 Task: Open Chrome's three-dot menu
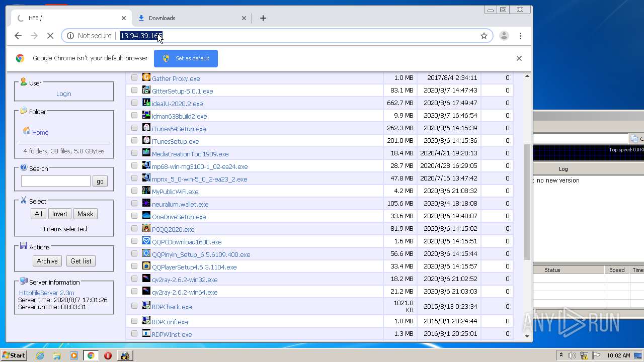pos(520,36)
